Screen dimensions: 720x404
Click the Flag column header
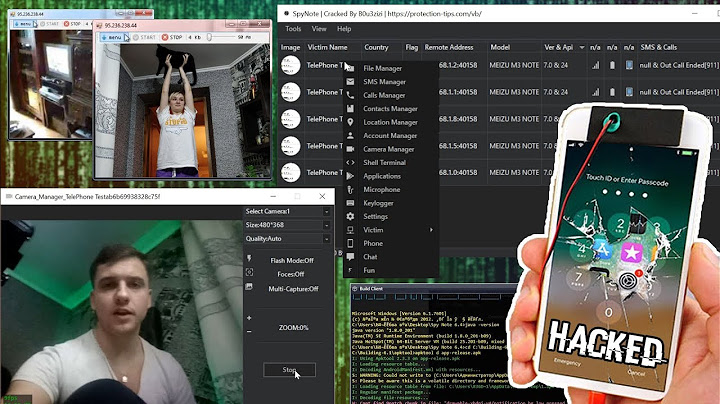(x=412, y=47)
